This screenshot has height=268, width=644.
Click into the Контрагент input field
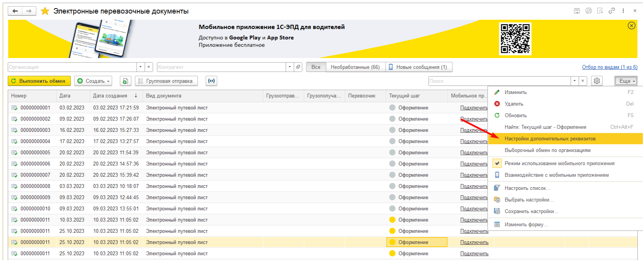click(x=221, y=67)
